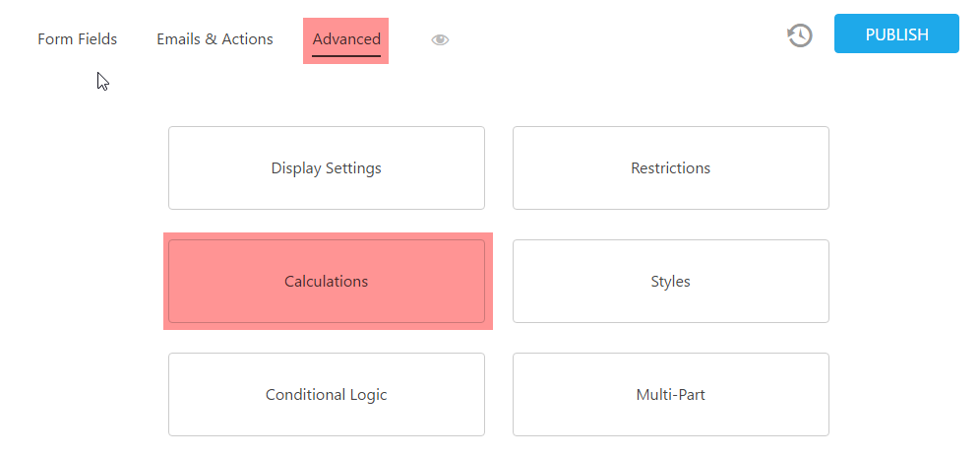Choose the highlighted Calculations tile
Screen dimensions: 980x458
coord(327,282)
